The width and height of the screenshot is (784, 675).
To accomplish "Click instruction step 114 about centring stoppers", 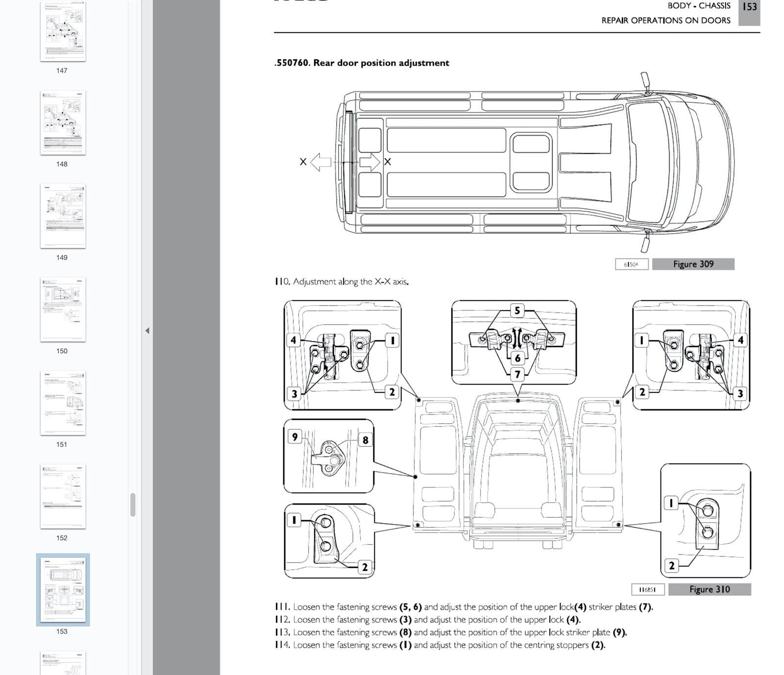I will point(440,645).
